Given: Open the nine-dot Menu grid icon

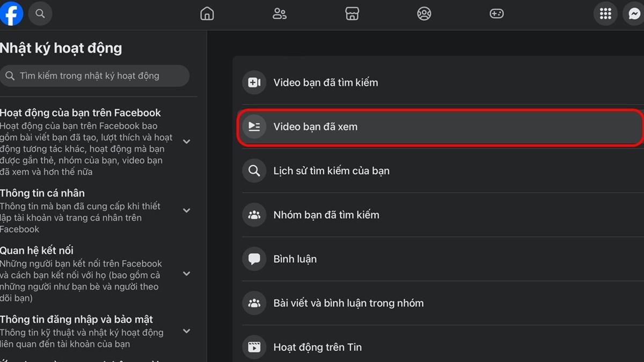Looking at the screenshot, I should (x=605, y=14).
